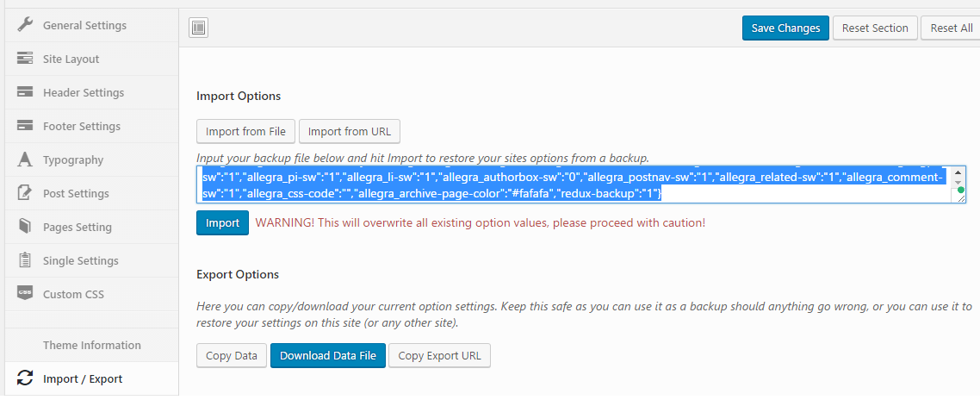The image size is (980, 400).
Task: Open the Theme Information section
Action: coord(91,345)
